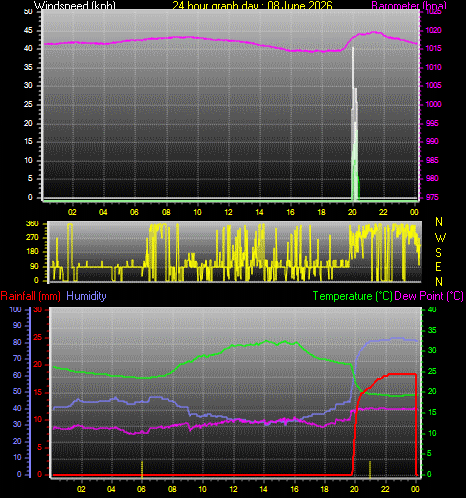Viewport: 466px width, 498px height.
Task: Click the yellow tick marker at hour 06
Action: [x=142, y=469]
